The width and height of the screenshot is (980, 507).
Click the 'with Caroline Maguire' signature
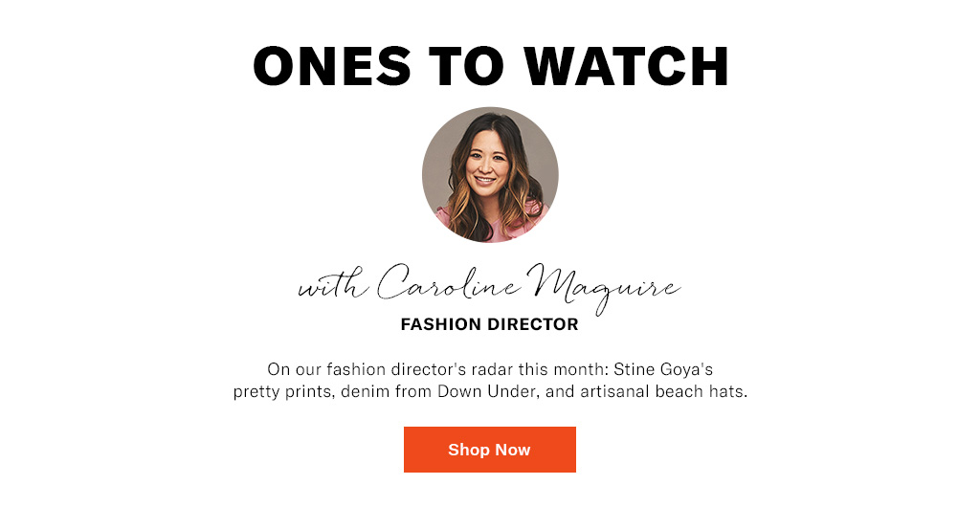point(489,289)
